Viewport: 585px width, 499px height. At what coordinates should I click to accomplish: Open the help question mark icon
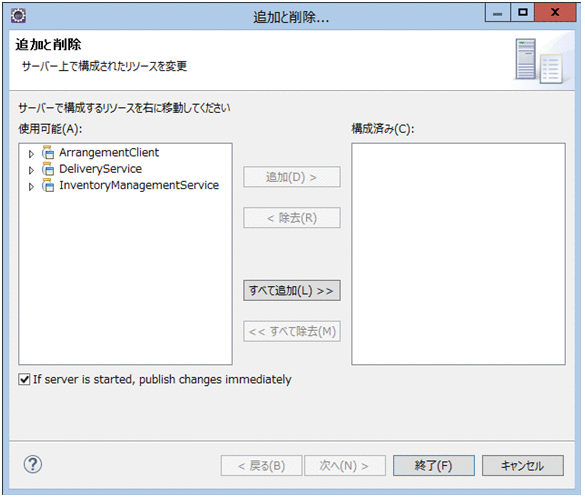[33, 465]
